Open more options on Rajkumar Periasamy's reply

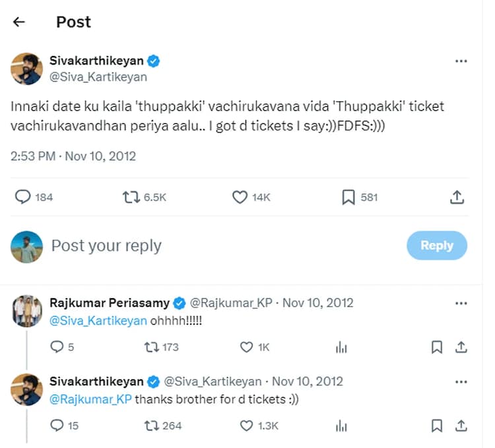pyautogui.click(x=461, y=304)
